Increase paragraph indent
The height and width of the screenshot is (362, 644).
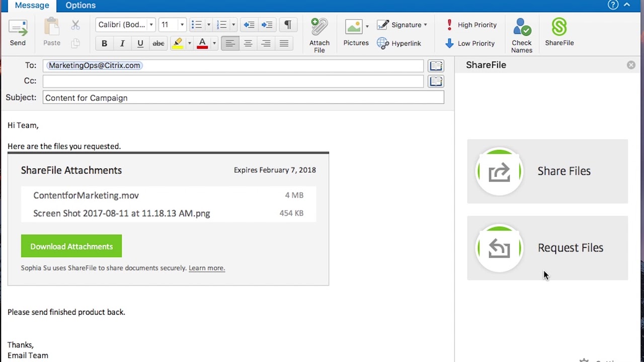pos(267,25)
